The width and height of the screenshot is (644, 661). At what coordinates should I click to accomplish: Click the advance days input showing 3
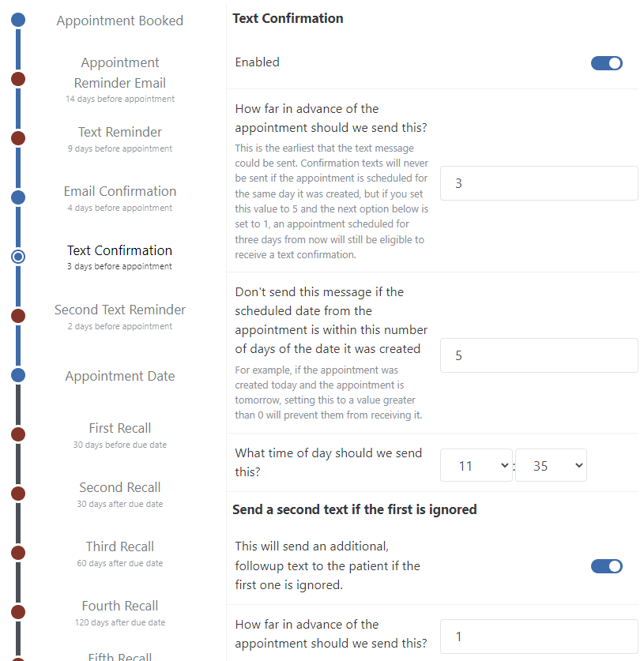point(539,182)
